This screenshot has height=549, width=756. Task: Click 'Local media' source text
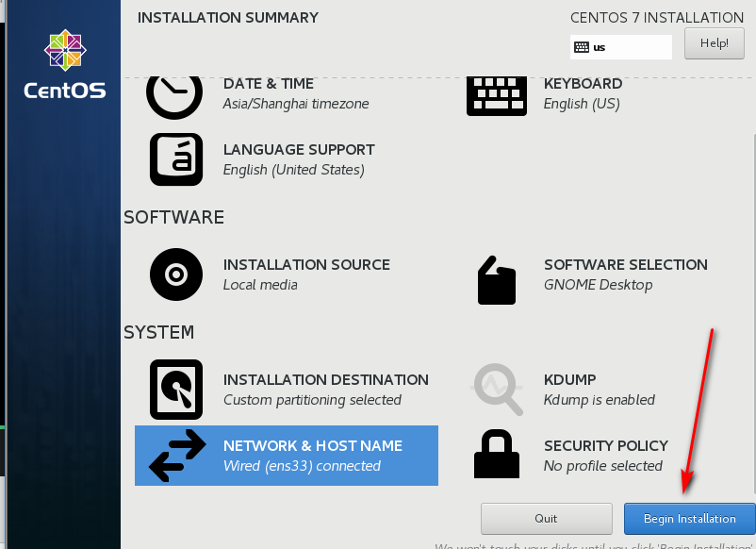click(x=260, y=285)
